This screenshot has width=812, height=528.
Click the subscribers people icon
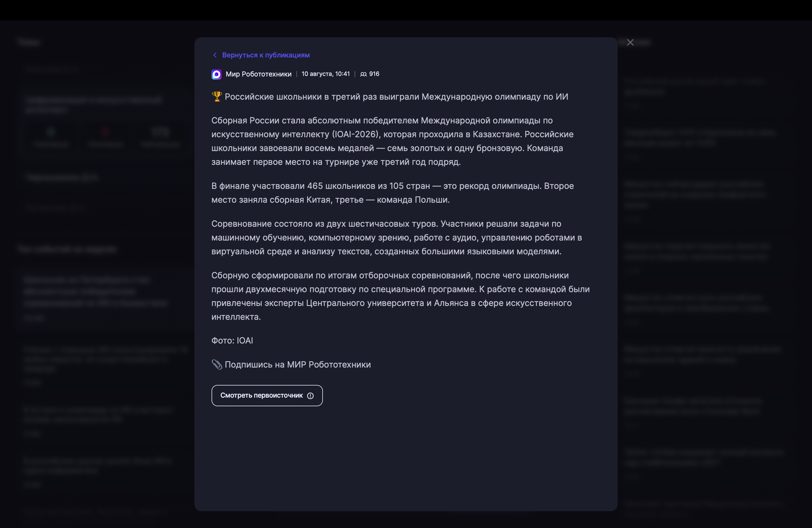[363, 74]
